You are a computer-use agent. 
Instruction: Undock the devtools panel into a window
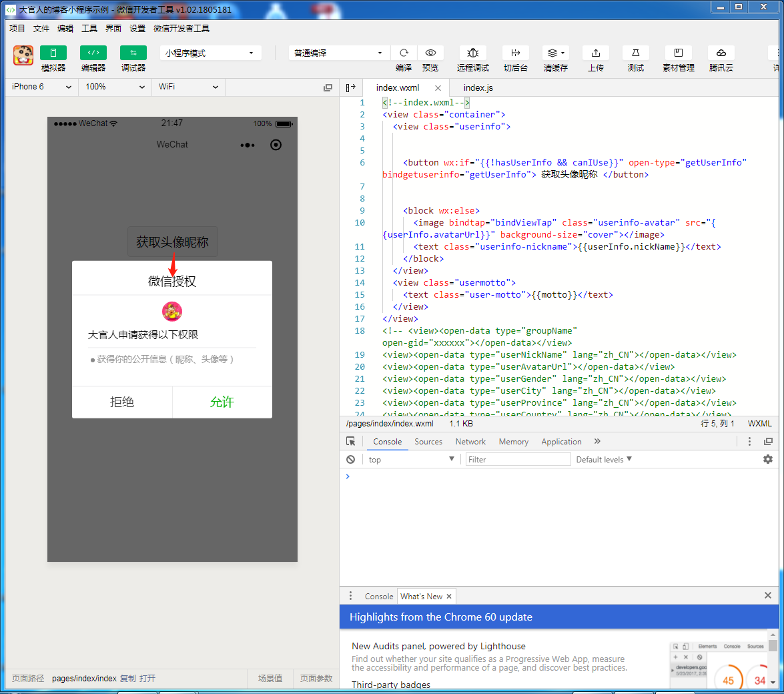768,442
